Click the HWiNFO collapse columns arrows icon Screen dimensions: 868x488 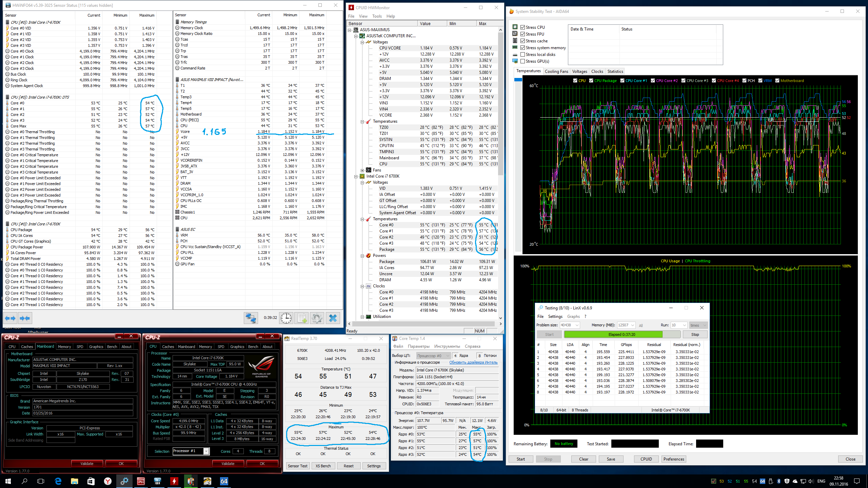tap(25, 318)
